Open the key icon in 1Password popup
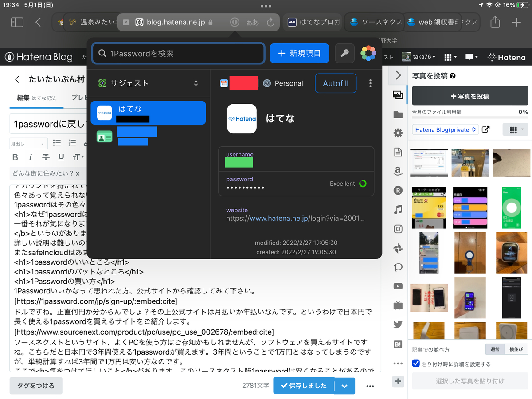The width and height of the screenshot is (532, 399). 344,53
